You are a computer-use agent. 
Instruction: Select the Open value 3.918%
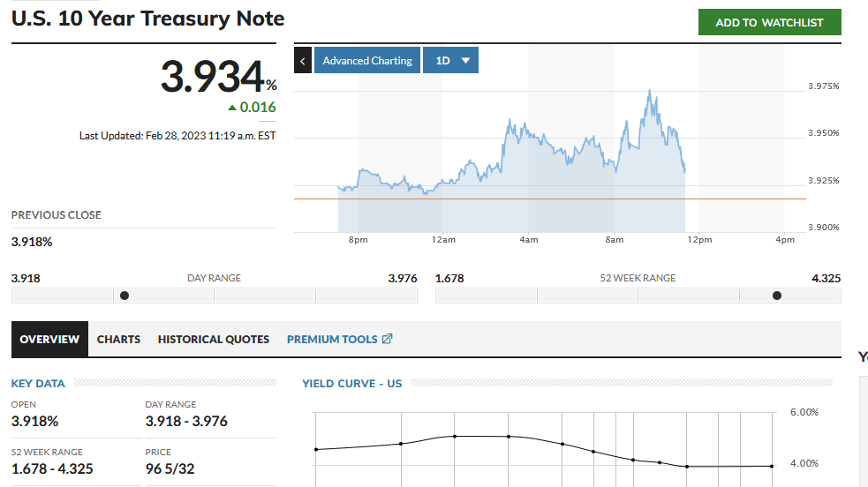(x=34, y=421)
